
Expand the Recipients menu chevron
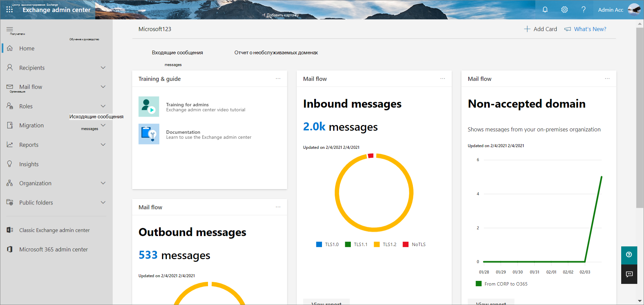point(103,67)
